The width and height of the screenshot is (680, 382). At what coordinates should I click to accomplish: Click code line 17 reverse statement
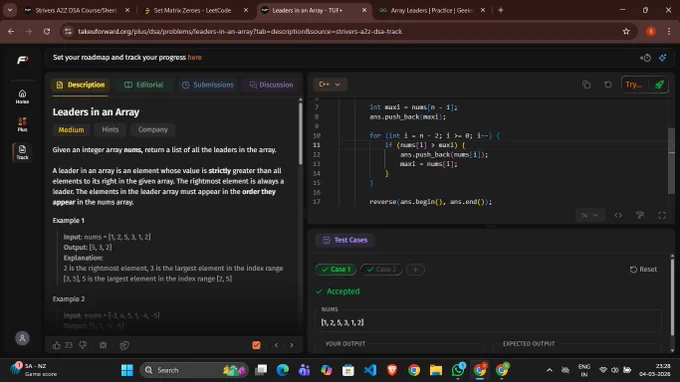pos(430,202)
